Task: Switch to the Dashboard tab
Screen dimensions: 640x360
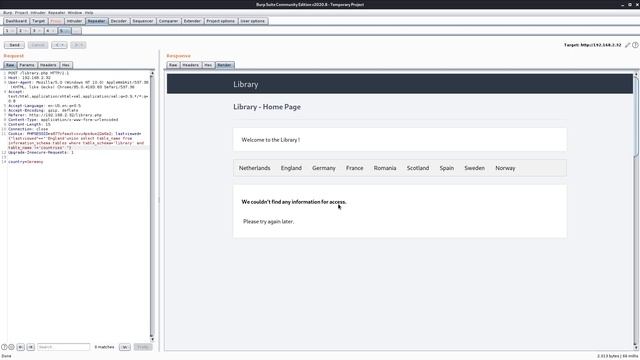Action: tap(16, 21)
